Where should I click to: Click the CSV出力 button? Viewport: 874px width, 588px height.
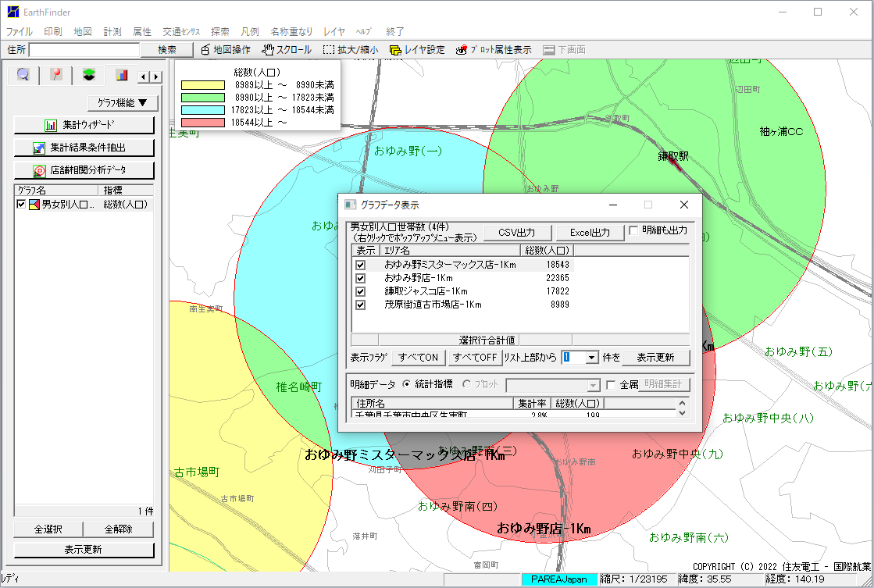click(x=517, y=233)
